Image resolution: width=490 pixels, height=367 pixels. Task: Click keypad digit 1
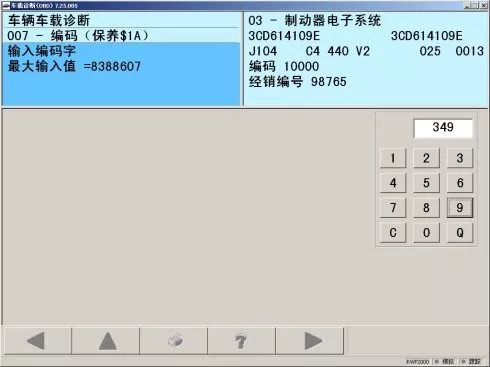(x=393, y=158)
